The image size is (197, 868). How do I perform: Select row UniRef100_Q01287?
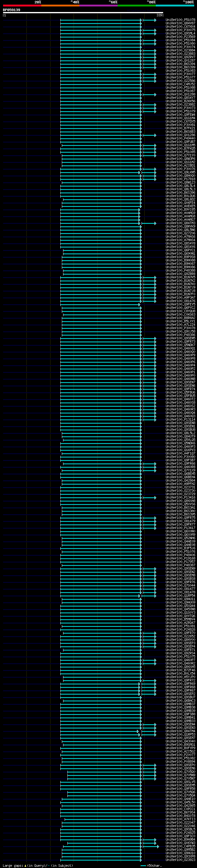[x=180, y=60]
